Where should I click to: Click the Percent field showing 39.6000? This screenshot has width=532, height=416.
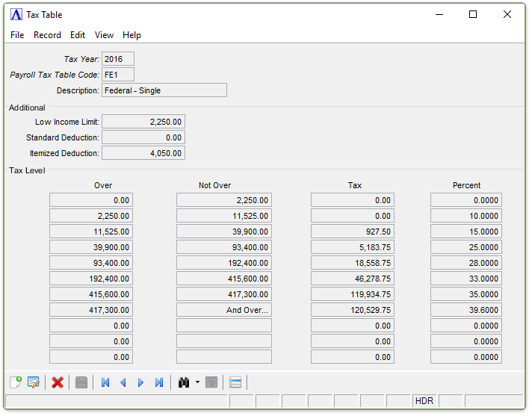tap(466, 310)
